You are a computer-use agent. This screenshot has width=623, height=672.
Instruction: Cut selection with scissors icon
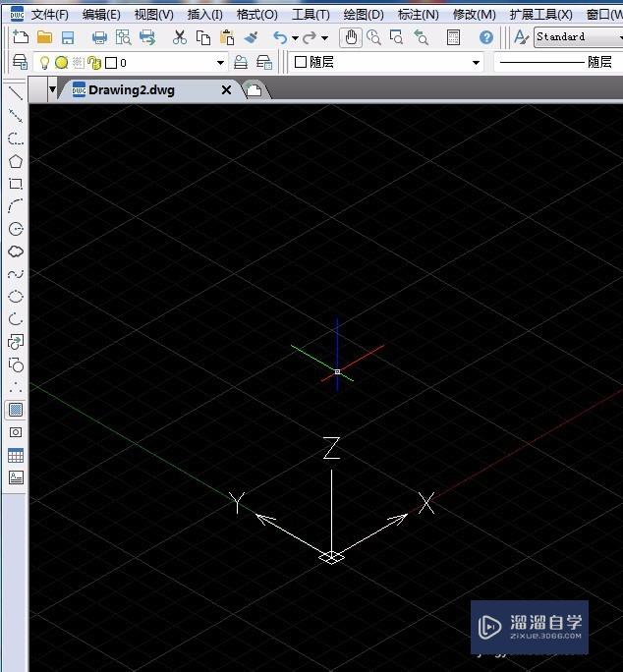click(179, 37)
